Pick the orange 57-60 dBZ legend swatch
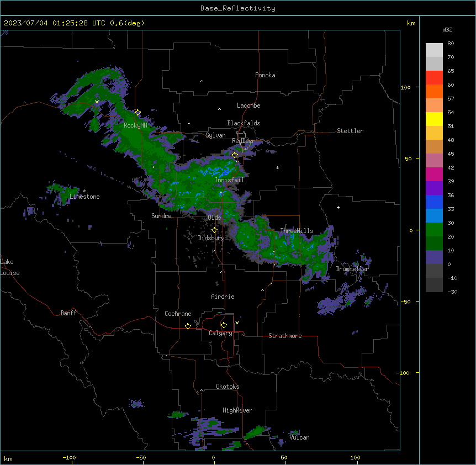Screen dimensions: 476x465 click(x=434, y=91)
